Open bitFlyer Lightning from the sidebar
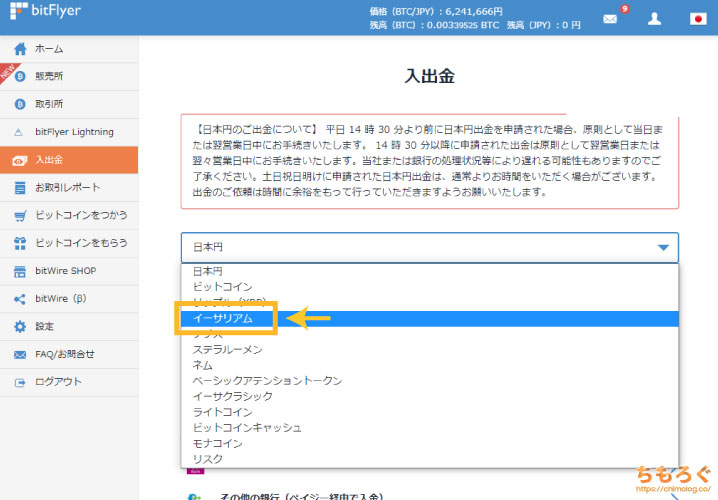The height and width of the screenshot is (500, 718). [x=69, y=132]
